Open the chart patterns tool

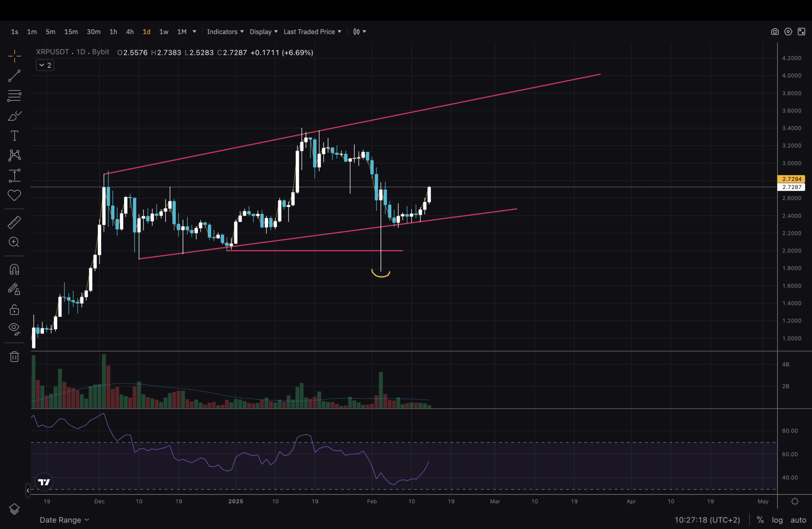(15, 155)
